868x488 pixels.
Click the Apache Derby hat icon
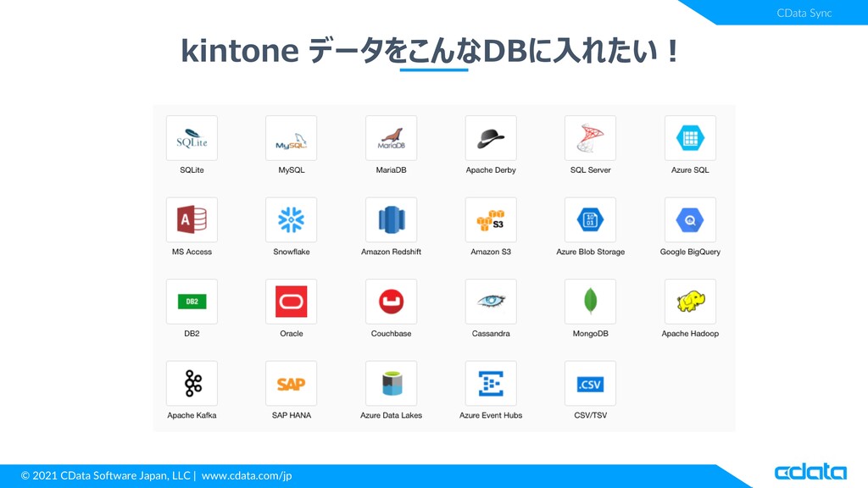point(491,138)
